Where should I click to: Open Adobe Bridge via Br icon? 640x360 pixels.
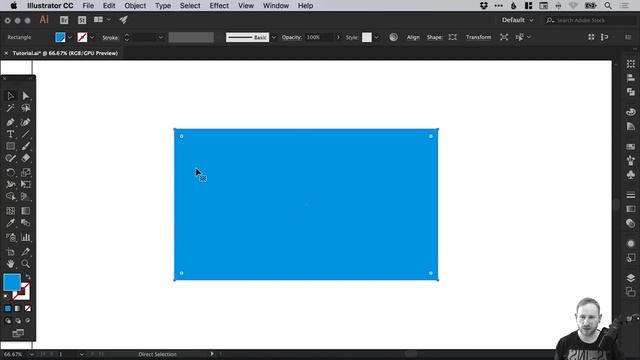64,20
